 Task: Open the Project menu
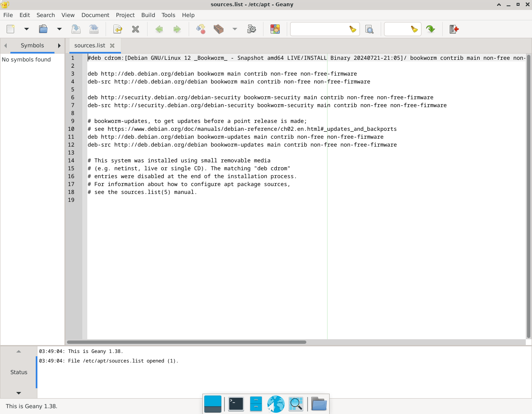pyautogui.click(x=125, y=15)
